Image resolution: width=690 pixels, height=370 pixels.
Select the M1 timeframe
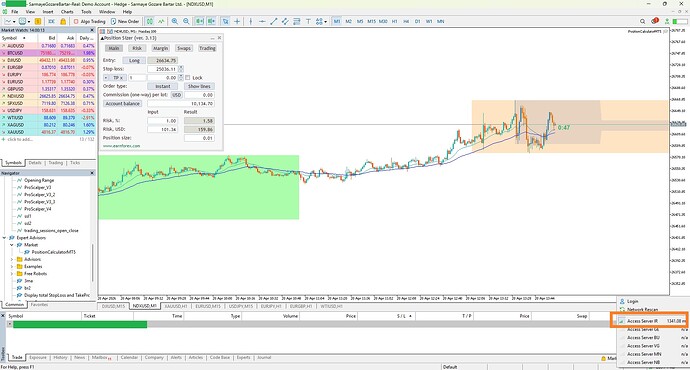pyautogui.click(x=337, y=21)
